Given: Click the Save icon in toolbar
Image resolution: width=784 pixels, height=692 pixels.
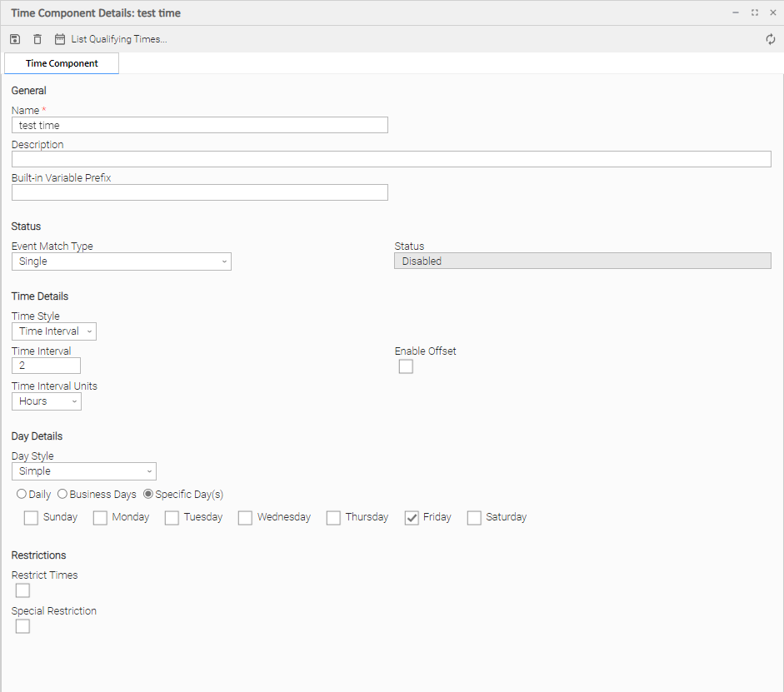Looking at the screenshot, I should [x=15, y=39].
